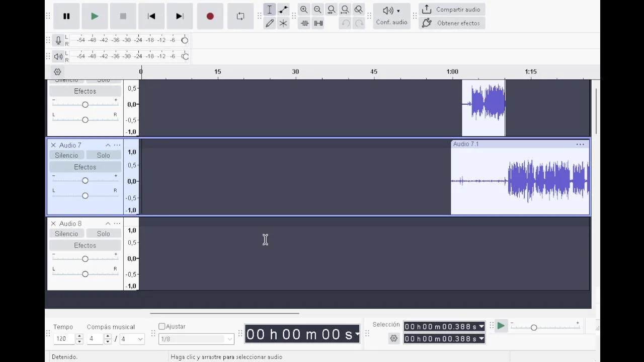This screenshot has width=644, height=362.
Task: Select the Audio 7.1 clip title
Action: (x=466, y=144)
